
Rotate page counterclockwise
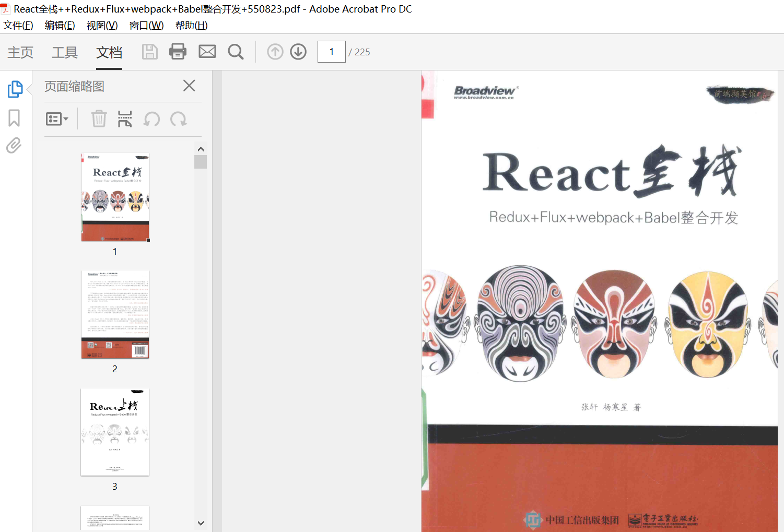point(152,119)
